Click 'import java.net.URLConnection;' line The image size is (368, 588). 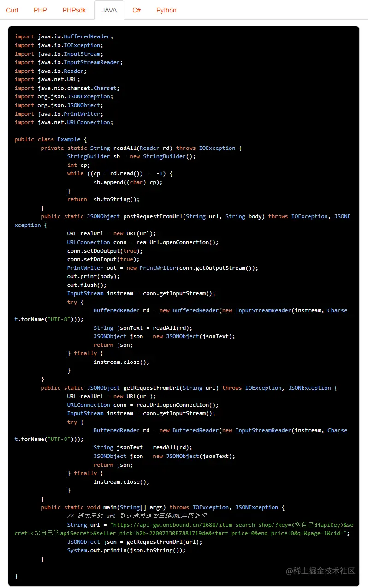(x=64, y=122)
